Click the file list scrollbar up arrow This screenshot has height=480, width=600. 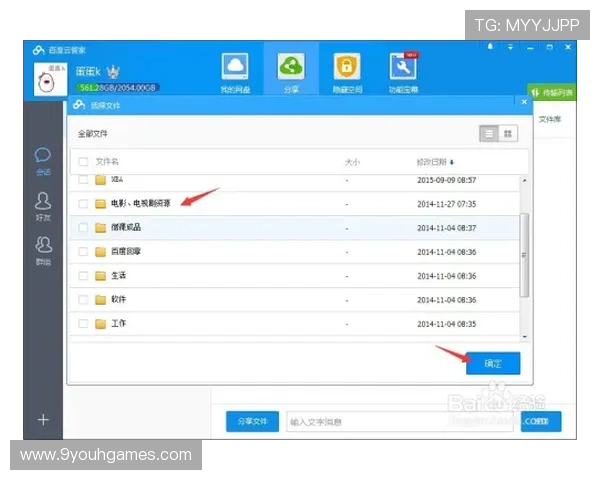pos(525,180)
